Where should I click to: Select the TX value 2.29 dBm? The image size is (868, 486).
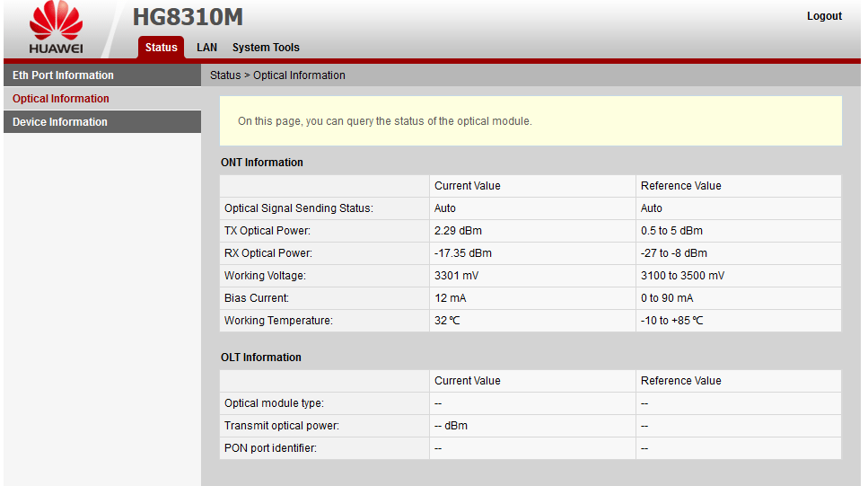point(458,231)
